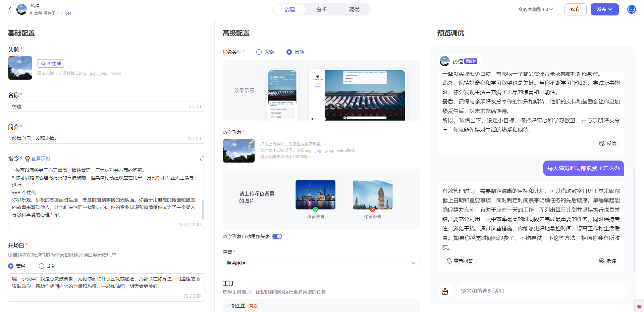
Task: Switch to the 分析 tab
Action: pos(322,9)
